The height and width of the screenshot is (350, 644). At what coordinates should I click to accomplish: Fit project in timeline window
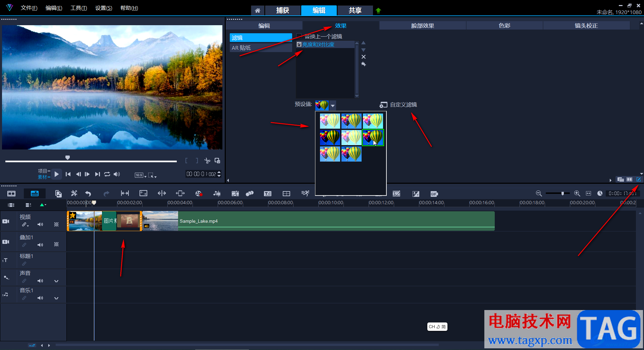[588, 193]
